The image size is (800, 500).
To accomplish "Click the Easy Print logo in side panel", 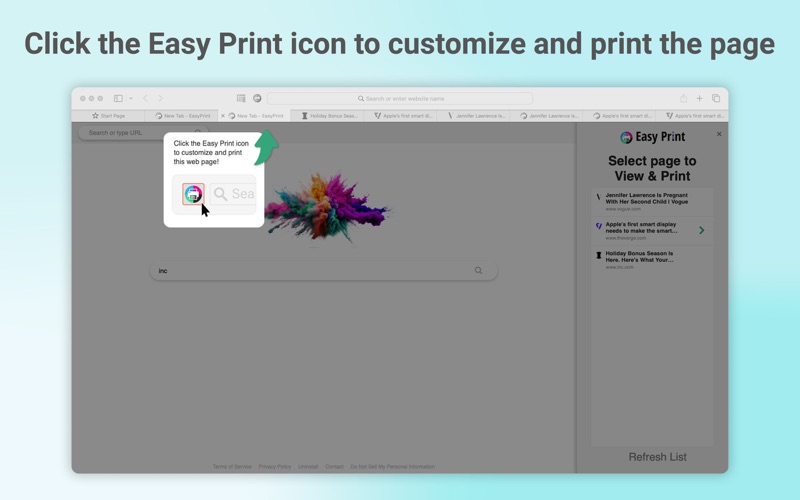I will coord(653,137).
